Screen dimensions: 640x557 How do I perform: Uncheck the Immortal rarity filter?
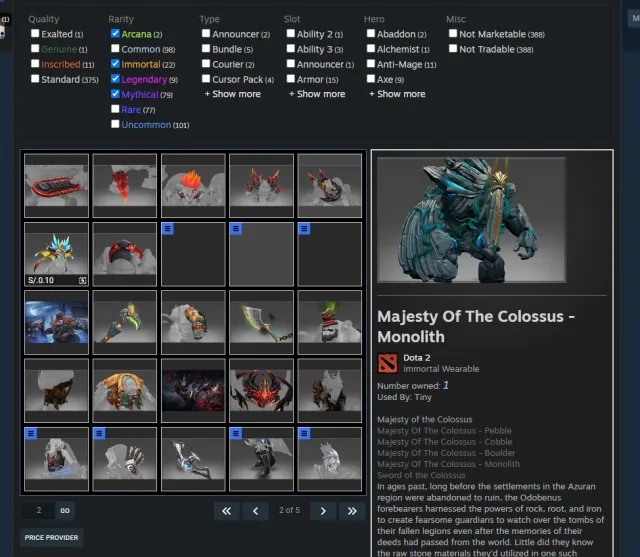tap(115, 64)
